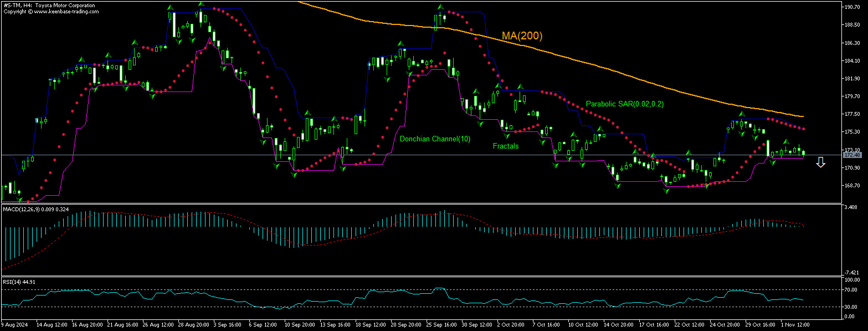Select the 9 Aug 2024 date label
868x331 pixels.
14,323
